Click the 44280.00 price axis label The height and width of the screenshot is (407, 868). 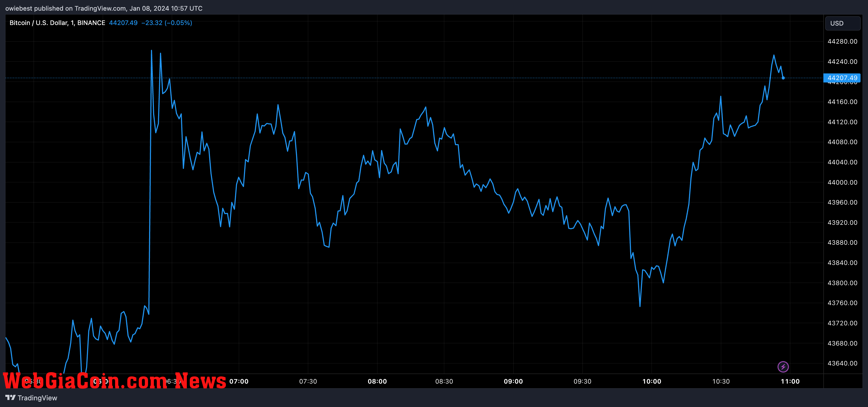[842, 41]
